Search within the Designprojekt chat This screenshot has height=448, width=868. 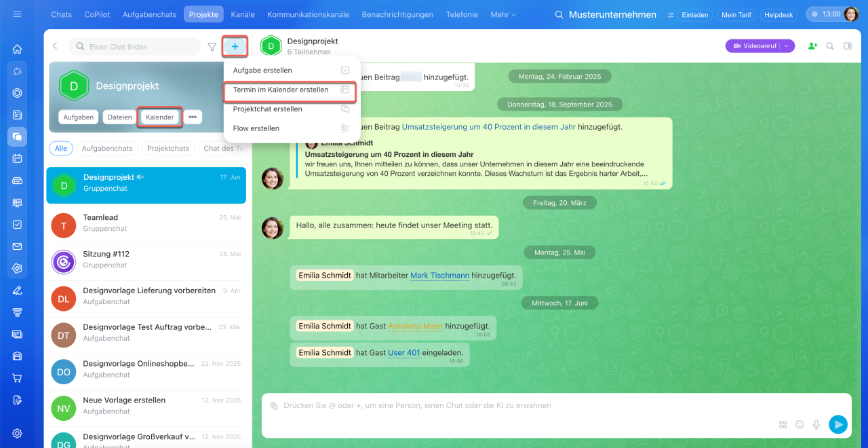(830, 46)
